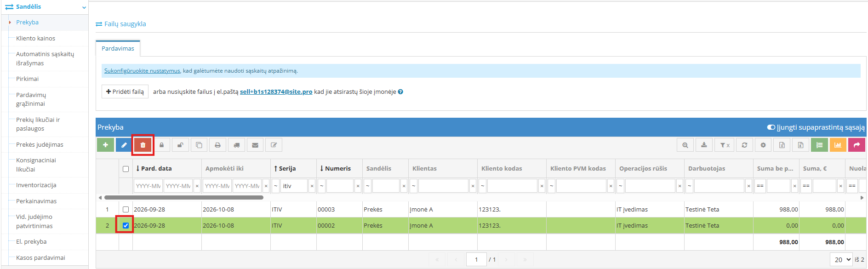Viewport: 868px width, 269px height.
Task: Click the copy document icon
Action: pos(199,145)
